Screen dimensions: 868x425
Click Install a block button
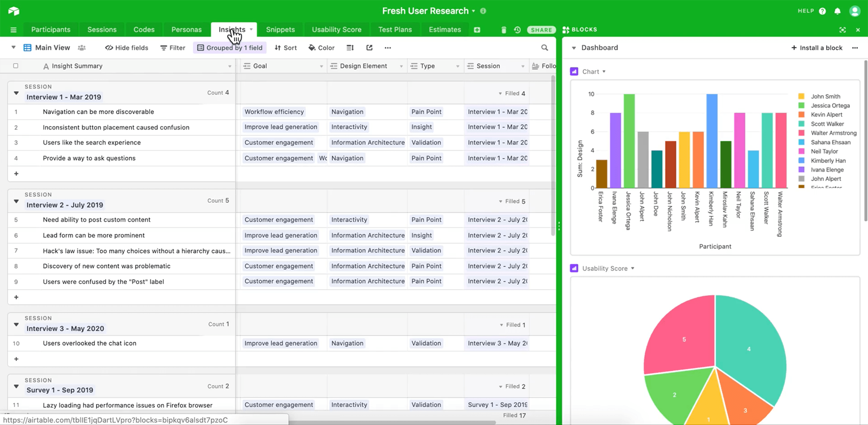[x=816, y=48]
